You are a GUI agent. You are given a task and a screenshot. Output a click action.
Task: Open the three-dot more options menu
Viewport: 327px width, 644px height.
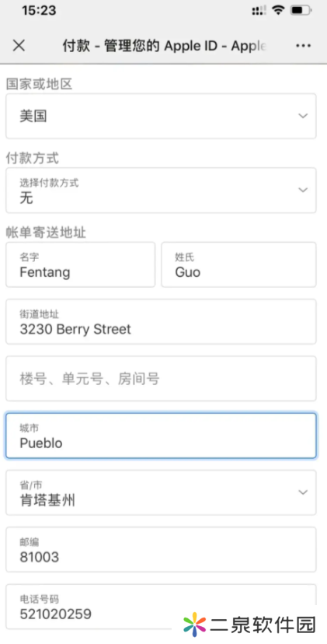(x=303, y=46)
